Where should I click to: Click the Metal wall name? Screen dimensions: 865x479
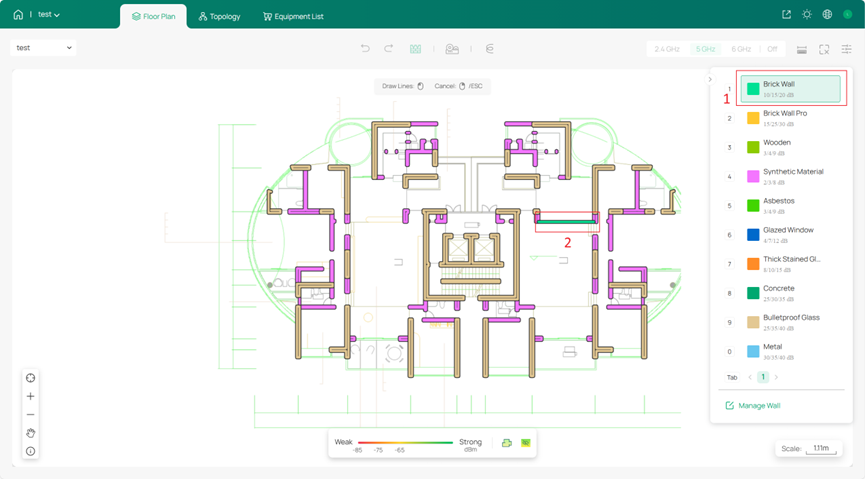[x=772, y=347]
